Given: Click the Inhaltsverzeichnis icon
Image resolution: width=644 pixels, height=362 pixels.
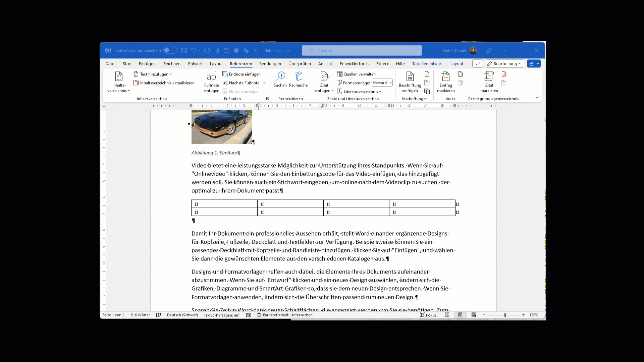Looking at the screenshot, I should tap(119, 77).
